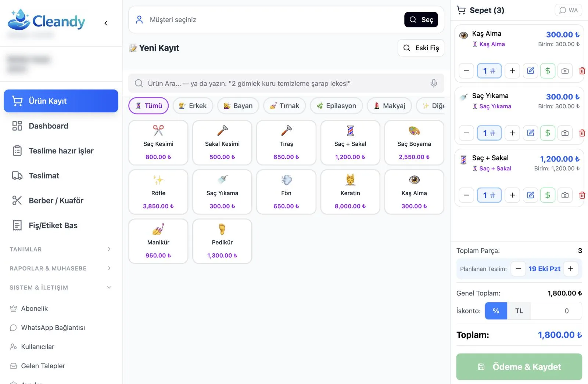
Task: Edit the Saç + Sakal cart item
Action: [530, 195]
